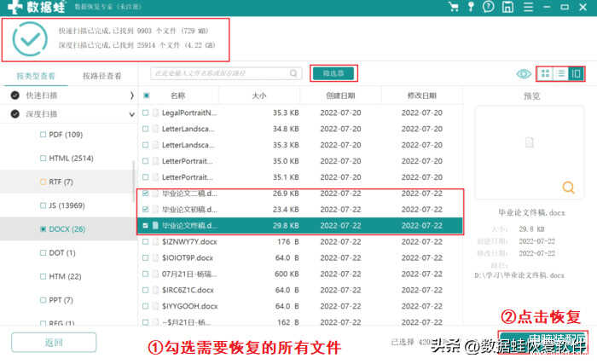Toggle the select-all checkbox in header
The width and height of the screenshot is (597, 364).
(x=146, y=95)
